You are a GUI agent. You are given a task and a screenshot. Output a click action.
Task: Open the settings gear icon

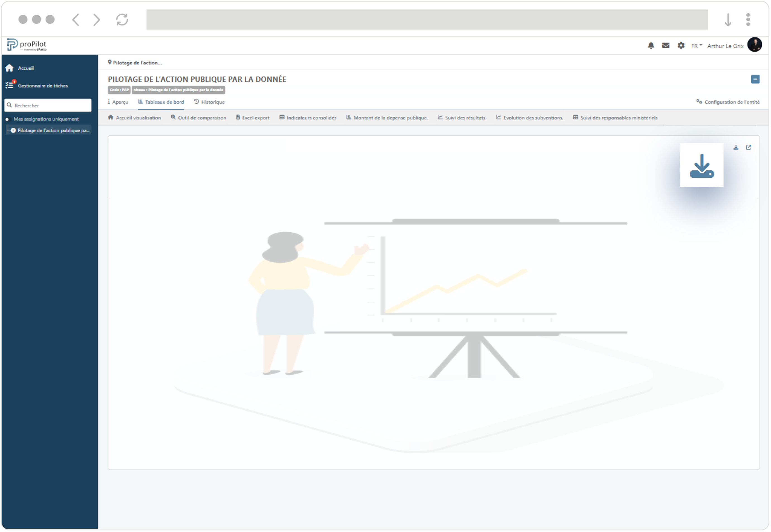click(681, 45)
